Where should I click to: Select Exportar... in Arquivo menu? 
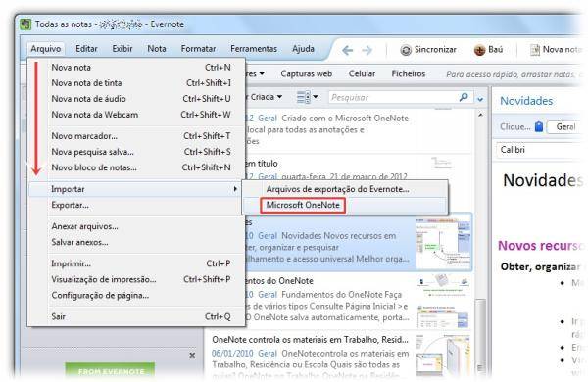[137, 205]
